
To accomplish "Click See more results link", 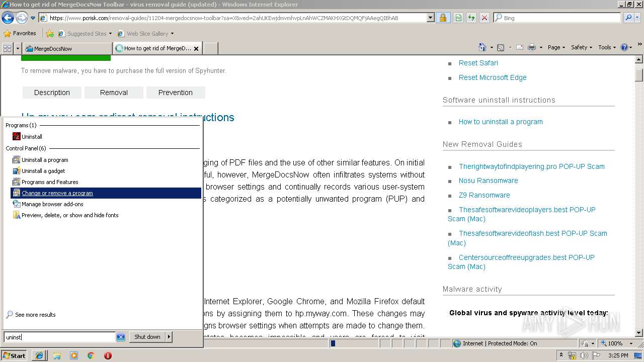I will [x=31, y=315].
